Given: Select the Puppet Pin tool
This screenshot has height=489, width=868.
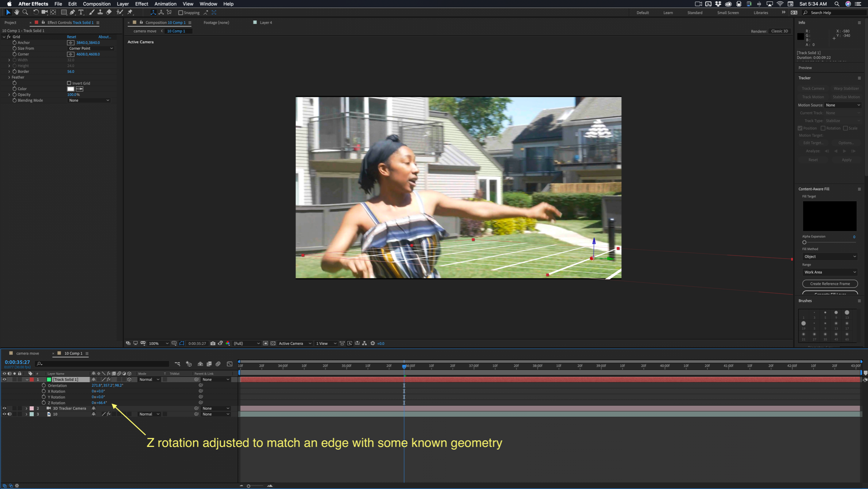Looking at the screenshot, I should (x=130, y=12).
